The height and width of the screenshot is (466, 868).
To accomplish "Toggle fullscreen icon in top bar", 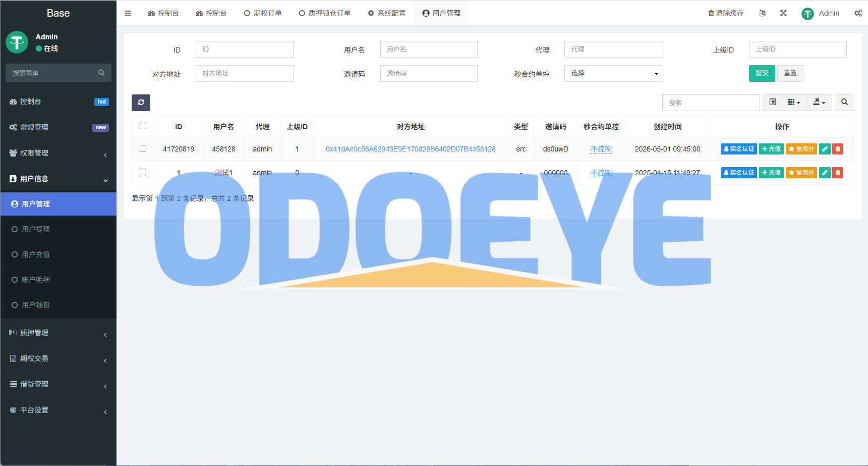I will [783, 13].
